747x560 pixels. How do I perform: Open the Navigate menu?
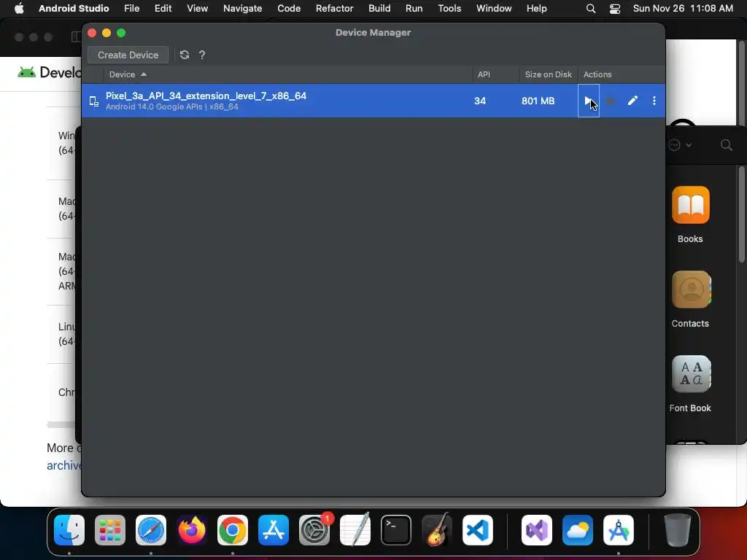coord(242,9)
